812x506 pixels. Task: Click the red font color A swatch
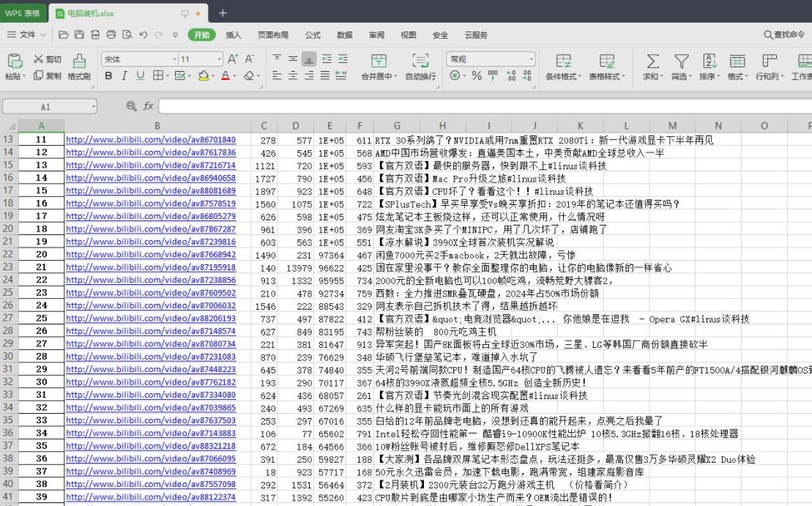226,75
